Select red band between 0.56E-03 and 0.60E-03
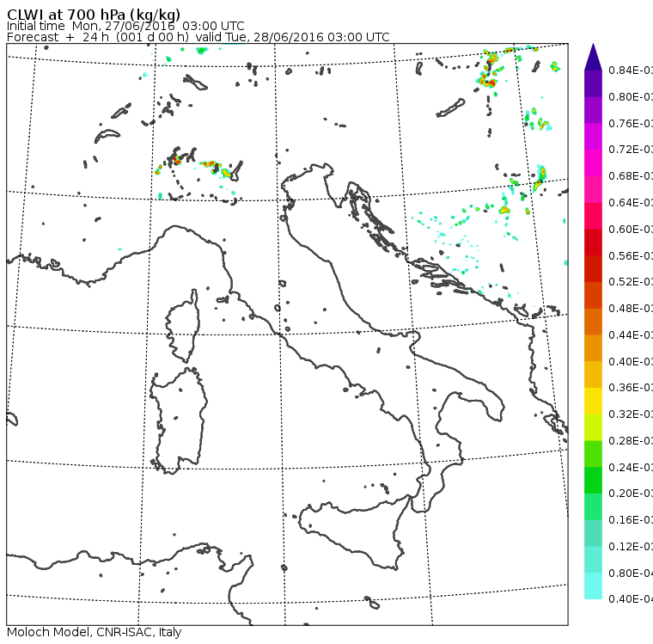This screenshot has width=653, height=644. pyautogui.click(x=593, y=242)
